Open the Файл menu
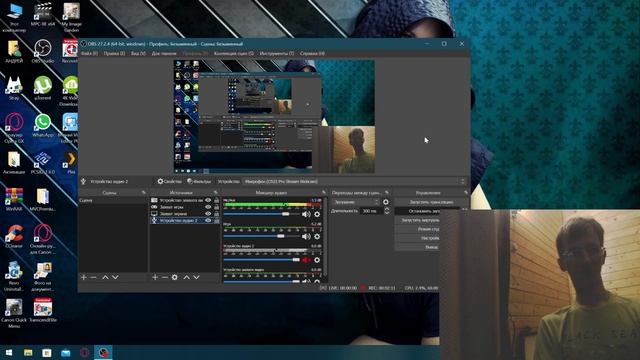 point(89,53)
